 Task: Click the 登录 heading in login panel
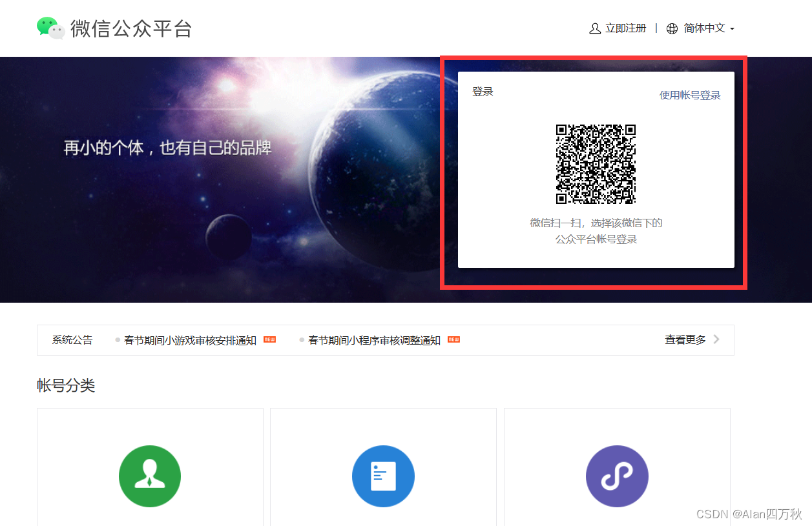[483, 92]
